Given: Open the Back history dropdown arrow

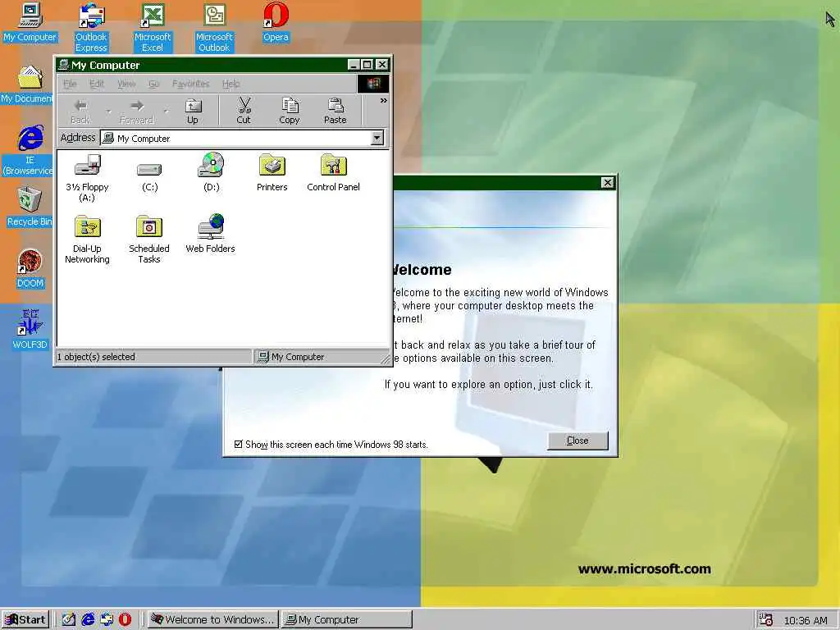Looking at the screenshot, I should click(108, 112).
